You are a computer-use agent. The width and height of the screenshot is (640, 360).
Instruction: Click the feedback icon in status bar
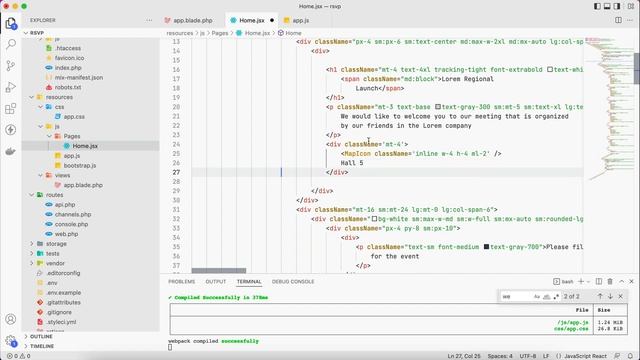(x=617, y=356)
